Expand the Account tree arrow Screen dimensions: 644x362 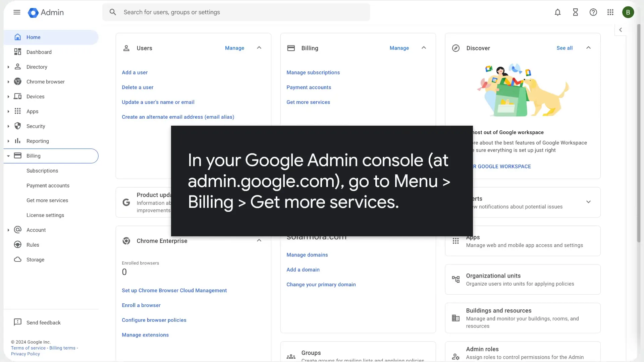click(x=8, y=230)
